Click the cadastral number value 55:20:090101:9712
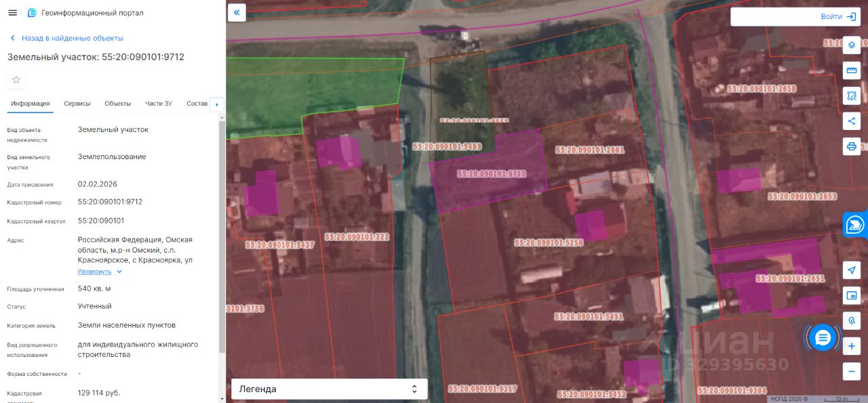This screenshot has height=403, width=868. (x=110, y=202)
